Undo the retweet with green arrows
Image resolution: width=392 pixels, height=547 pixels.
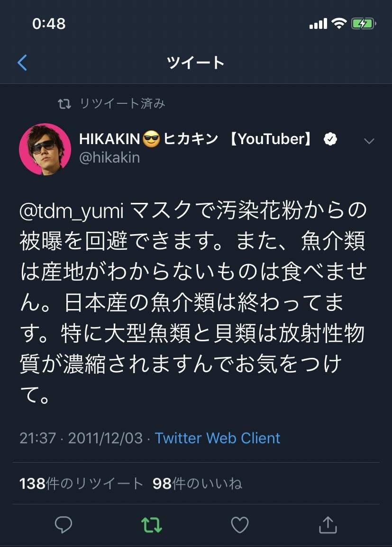(152, 525)
